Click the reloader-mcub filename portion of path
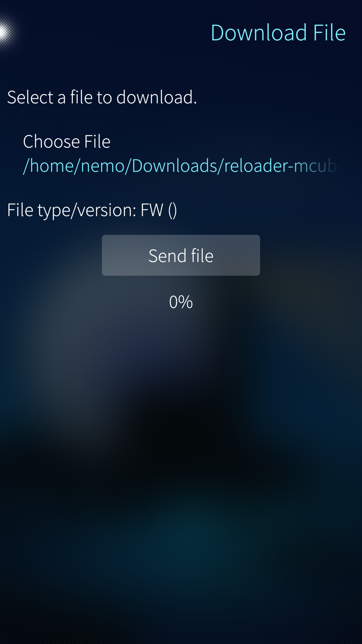This screenshot has width=362, height=644. coord(280,166)
